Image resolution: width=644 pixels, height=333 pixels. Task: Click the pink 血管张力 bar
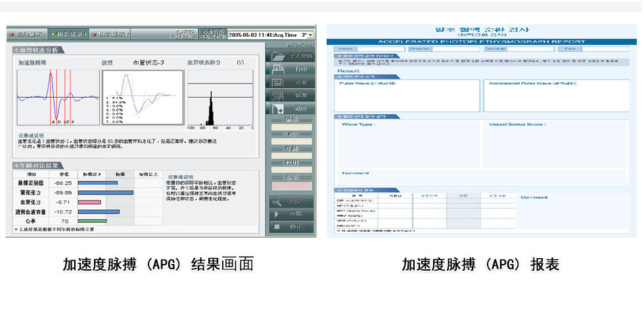89,202
